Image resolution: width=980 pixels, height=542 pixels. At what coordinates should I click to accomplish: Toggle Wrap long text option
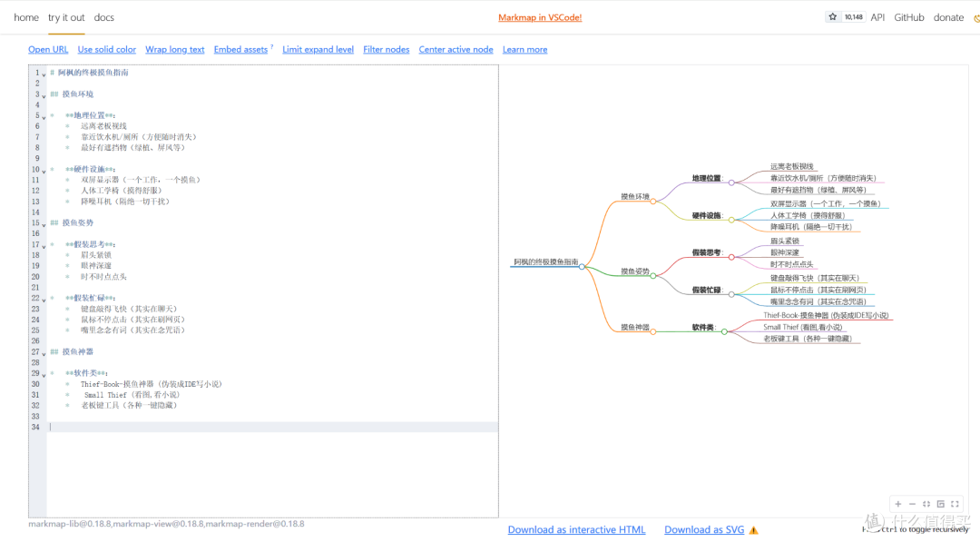175,49
